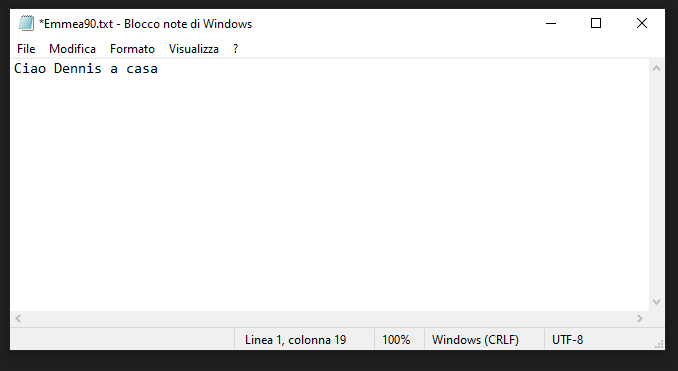Screen dimensions: 678x371
Task: Open the Formato menu
Action: (x=132, y=49)
